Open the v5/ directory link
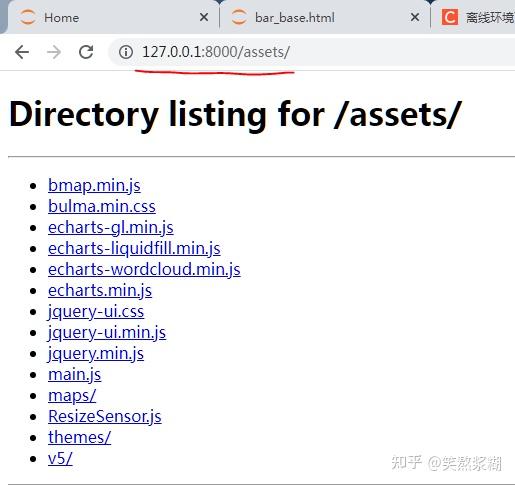Image resolution: width=515 pixels, height=485 pixels. (60, 459)
